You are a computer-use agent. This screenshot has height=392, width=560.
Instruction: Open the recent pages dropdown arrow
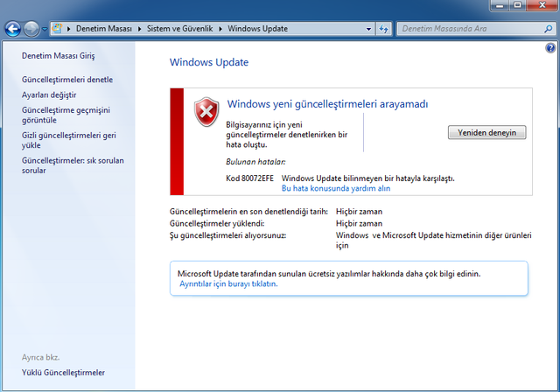pyautogui.click(x=45, y=29)
